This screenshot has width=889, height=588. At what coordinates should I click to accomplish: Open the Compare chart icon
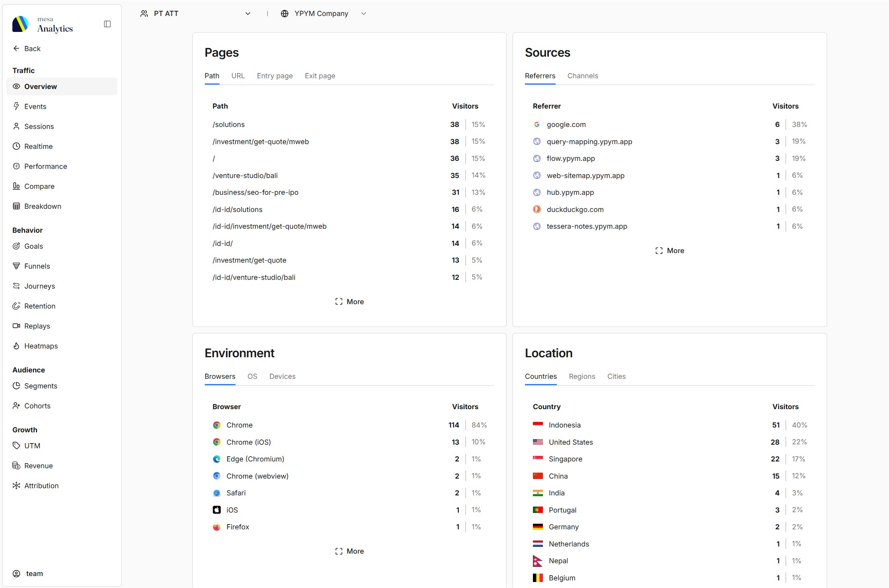[x=16, y=186]
